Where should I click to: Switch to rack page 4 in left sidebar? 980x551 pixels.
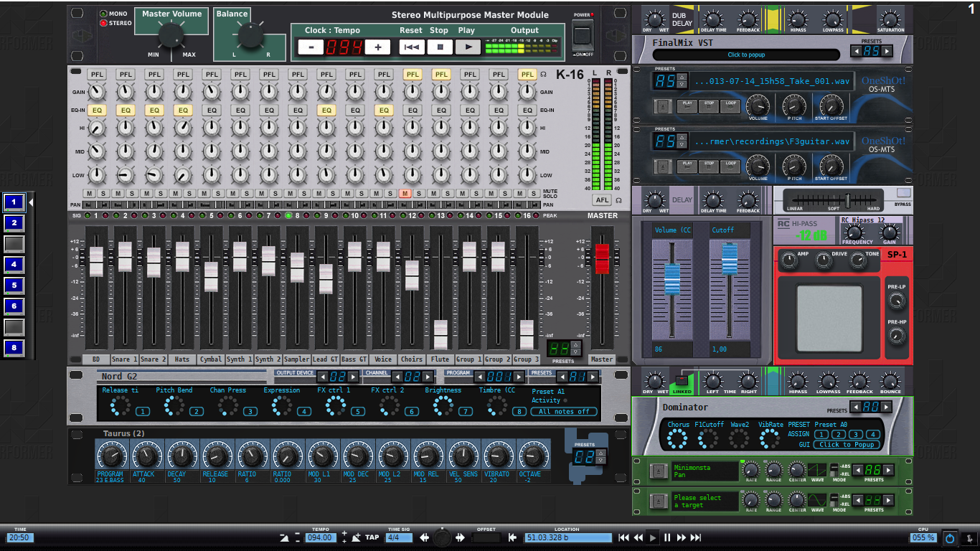pyautogui.click(x=14, y=265)
